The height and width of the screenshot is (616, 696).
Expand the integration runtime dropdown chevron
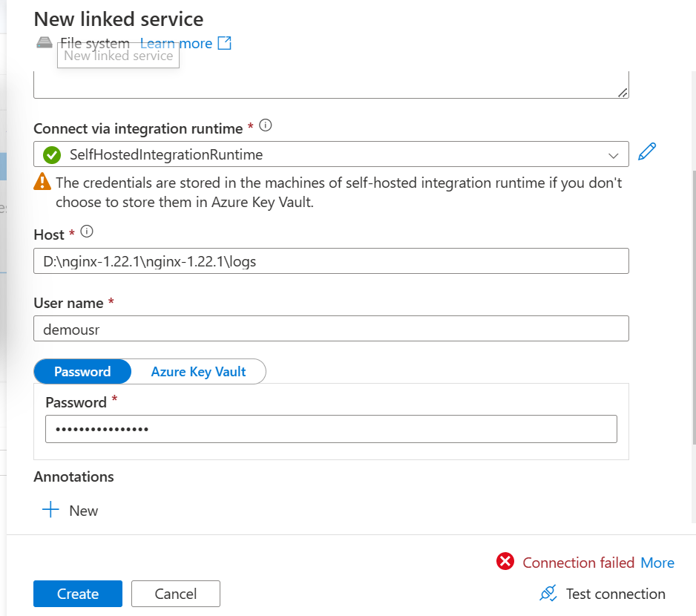click(614, 155)
